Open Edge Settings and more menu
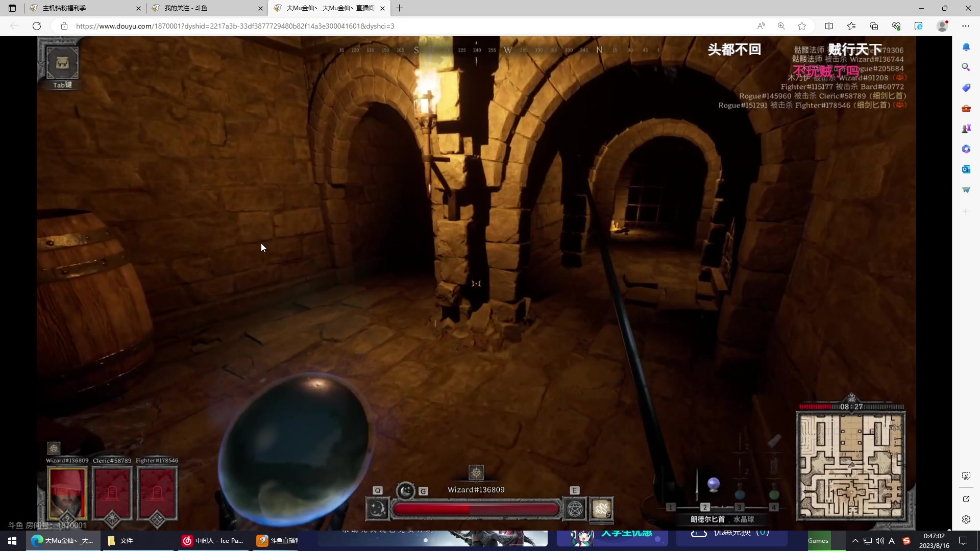980x551 pixels. (x=966, y=26)
